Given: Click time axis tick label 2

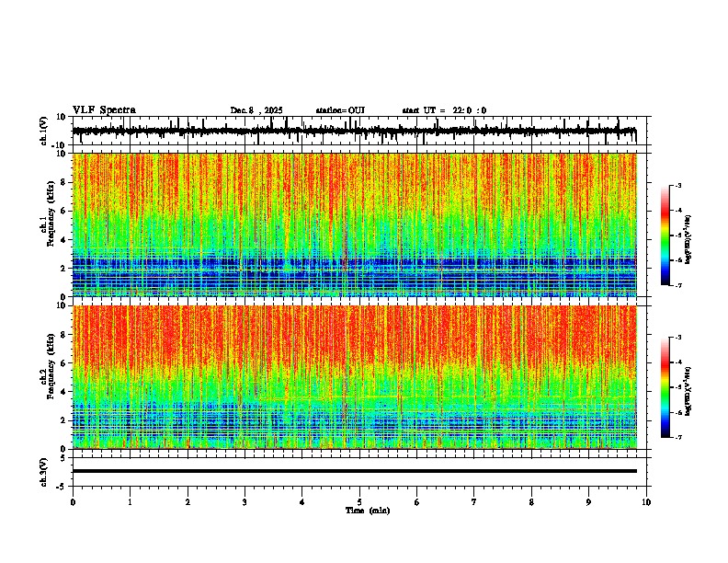Looking at the screenshot, I should coord(188,502).
